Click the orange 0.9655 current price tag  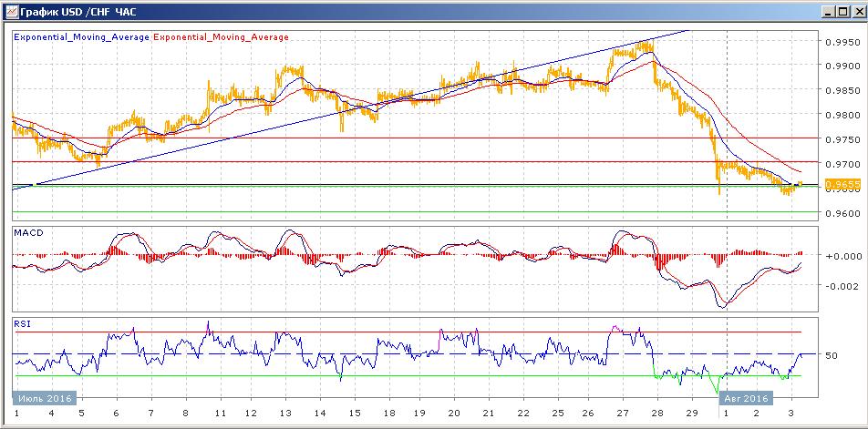click(839, 184)
